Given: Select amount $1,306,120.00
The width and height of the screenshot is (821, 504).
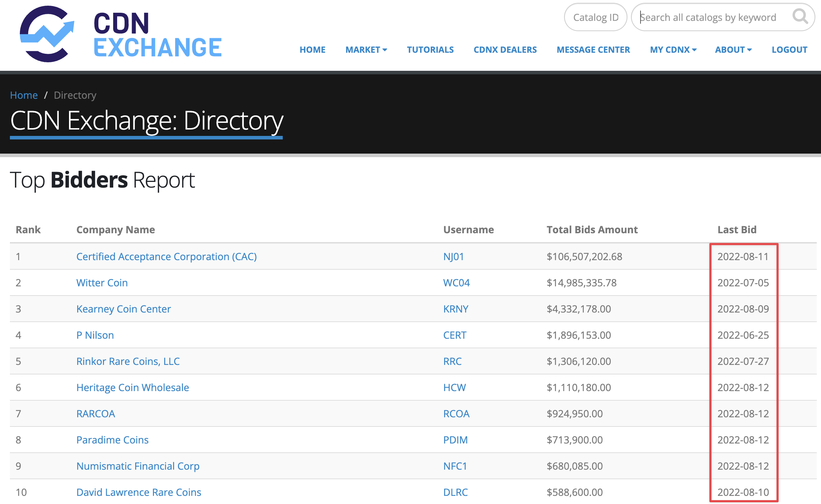Looking at the screenshot, I should 579,361.
